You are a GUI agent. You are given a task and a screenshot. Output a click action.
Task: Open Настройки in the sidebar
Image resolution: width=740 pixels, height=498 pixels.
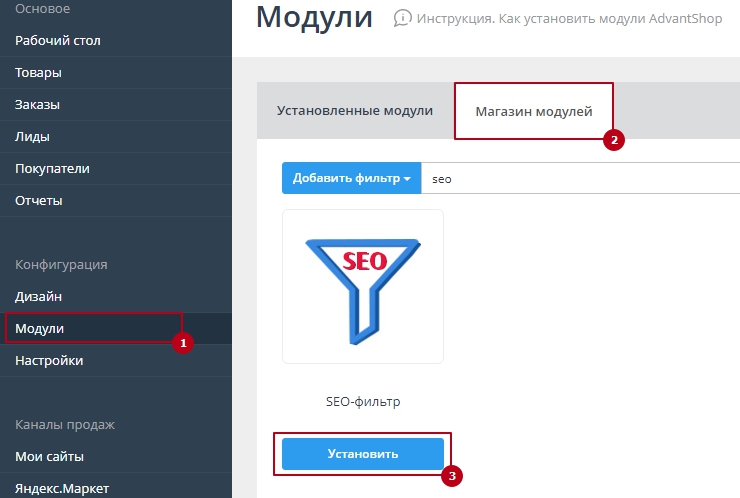point(49,361)
